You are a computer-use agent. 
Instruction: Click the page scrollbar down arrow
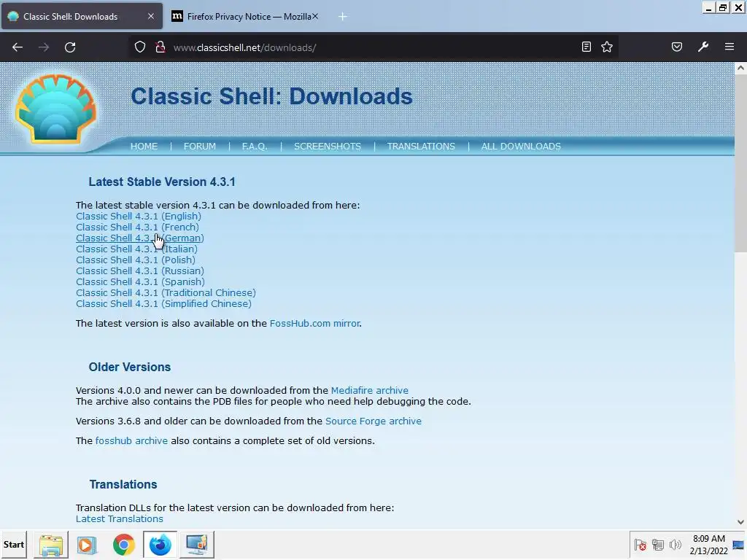[741, 522]
